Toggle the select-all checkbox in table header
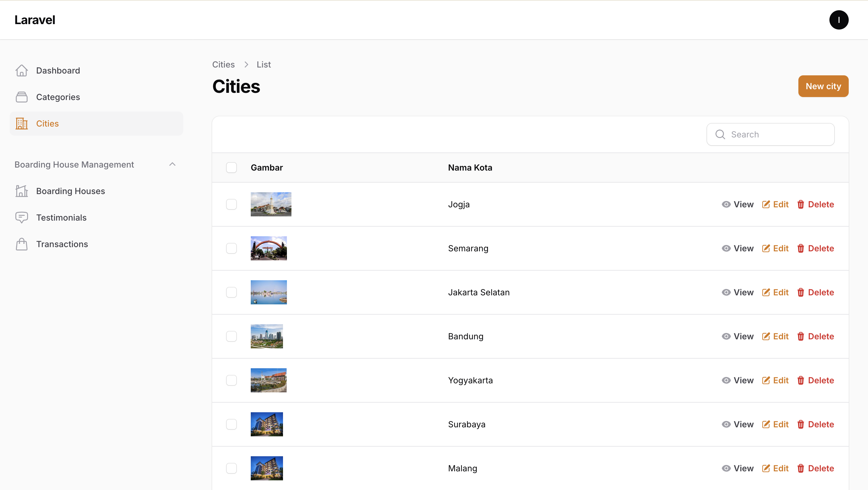Screen dimensions: 868x490 click(231, 168)
